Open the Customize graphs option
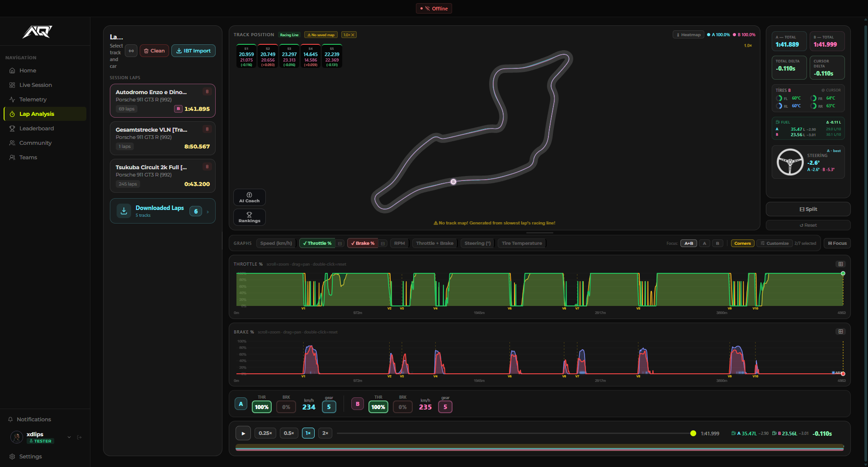Image resolution: width=868 pixels, height=467 pixels. tap(774, 243)
